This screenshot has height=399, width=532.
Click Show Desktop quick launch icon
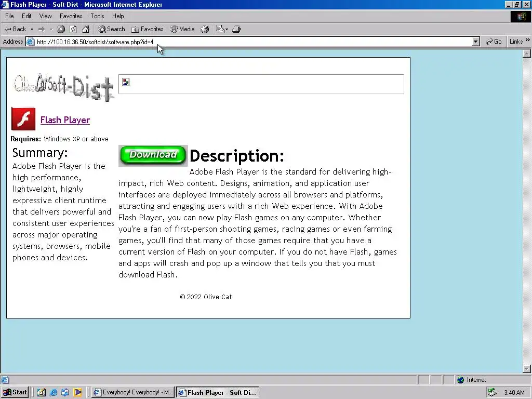42,392
